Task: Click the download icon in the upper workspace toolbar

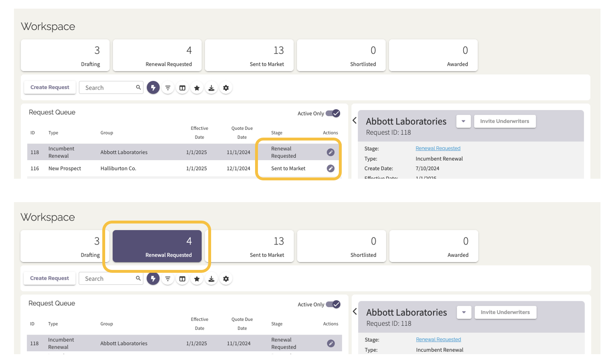Action: coord(211,88)
